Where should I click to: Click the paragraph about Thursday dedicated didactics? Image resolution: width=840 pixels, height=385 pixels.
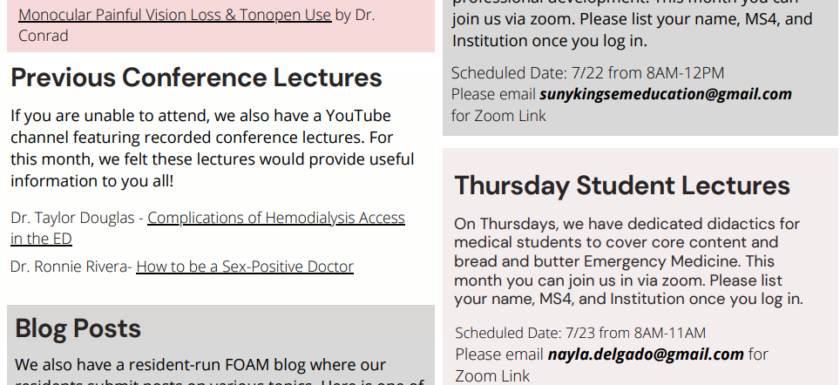(x=628, y=261)
